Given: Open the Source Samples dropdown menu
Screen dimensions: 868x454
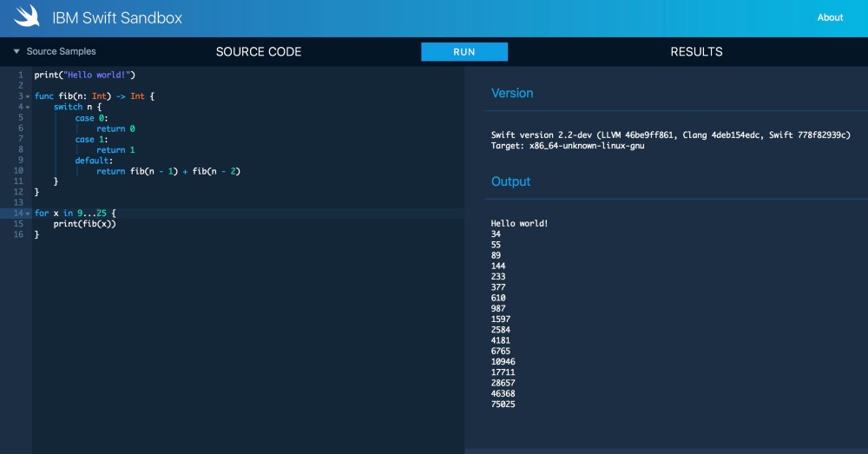Looking at the screenshot, I should point(61,52).
